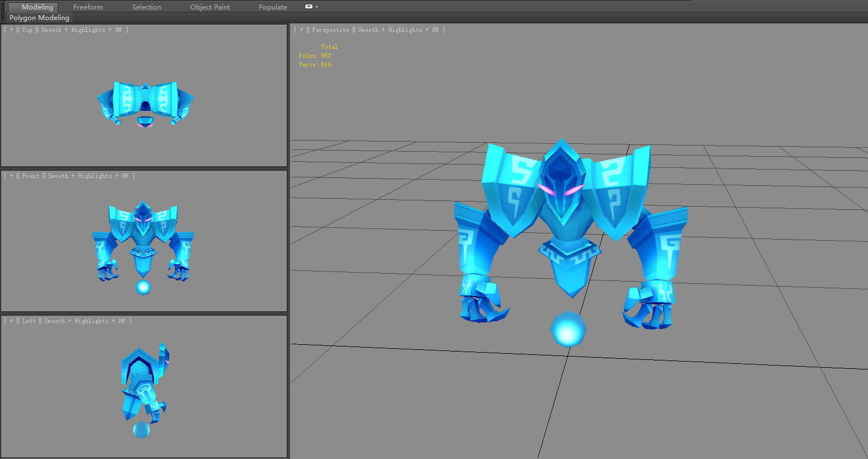Open the Perspective viewport plus general menu
868x459 pixels.
301,30
